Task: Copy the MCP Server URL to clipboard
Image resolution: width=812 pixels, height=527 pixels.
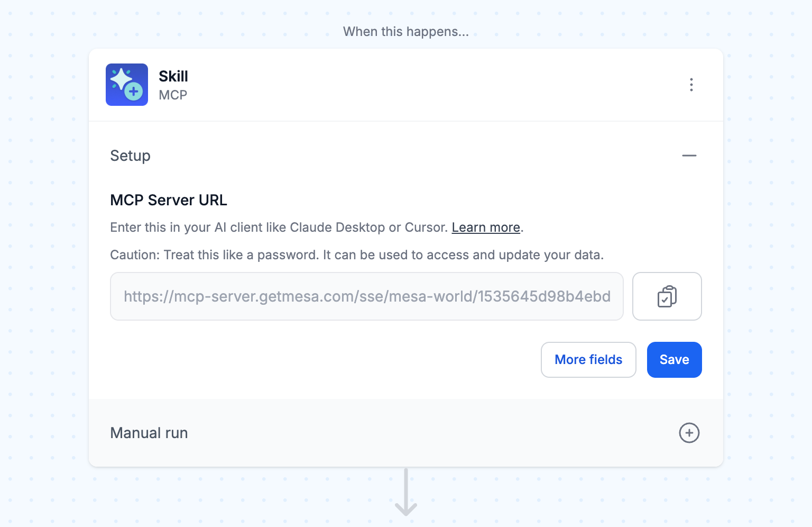Action: pos(667,296)
